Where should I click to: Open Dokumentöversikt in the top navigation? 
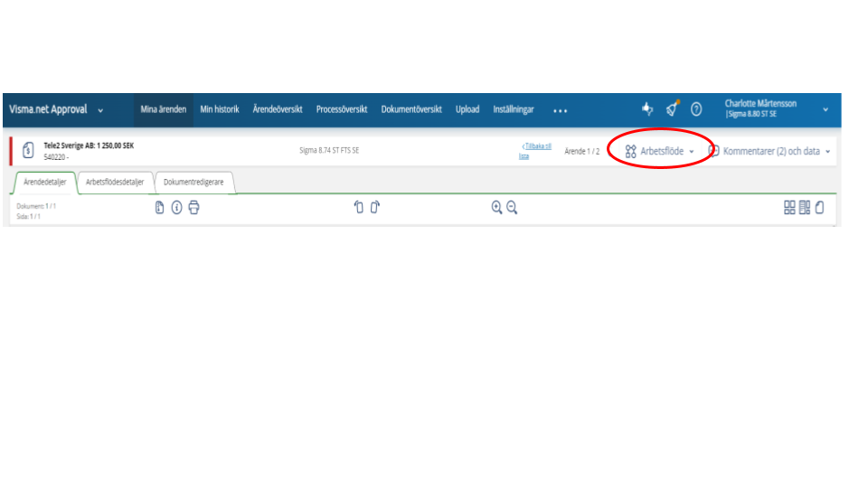coord(411,109)
